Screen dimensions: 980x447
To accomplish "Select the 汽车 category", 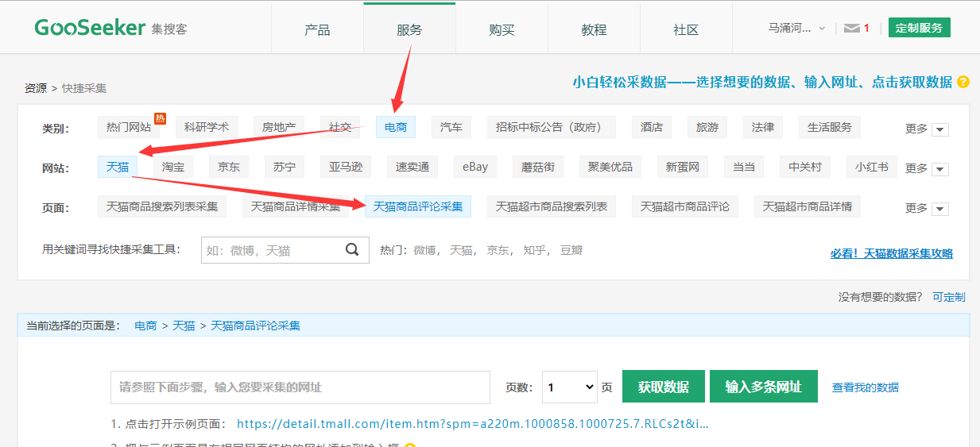I will [451, 127].
